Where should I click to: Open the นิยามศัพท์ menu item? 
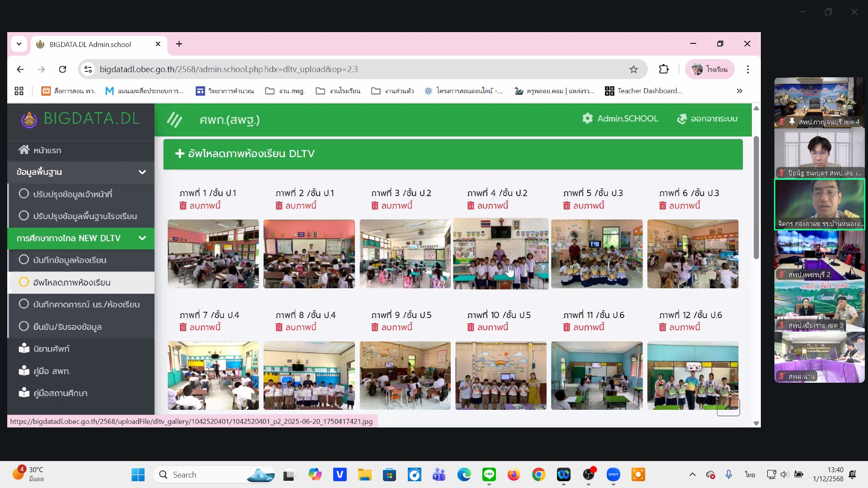pos(51,349)
